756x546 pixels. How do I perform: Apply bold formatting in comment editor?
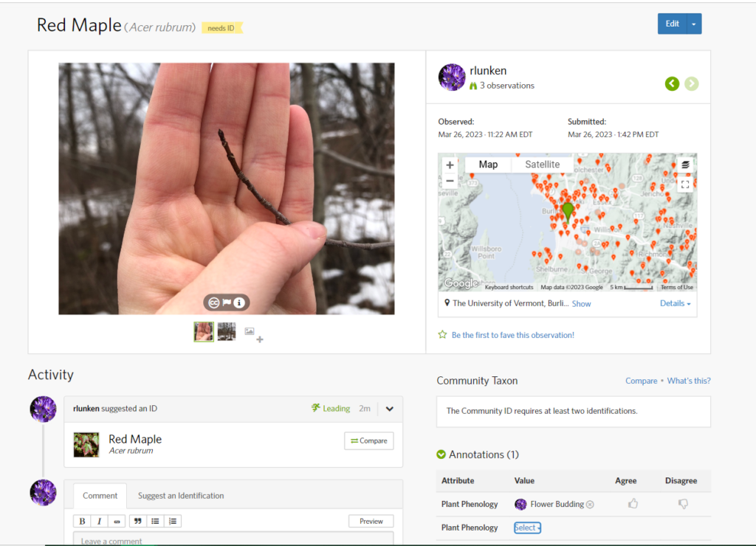[82, 521]
